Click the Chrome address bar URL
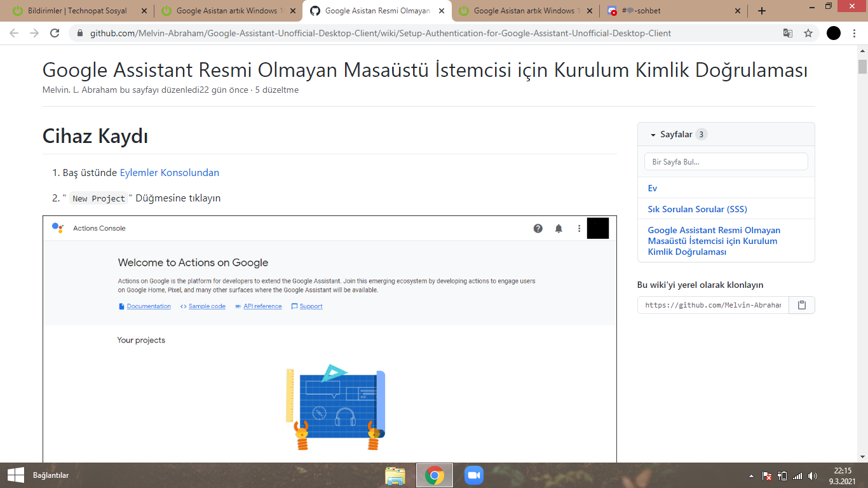Screen dimensions: 868x488 coord(381,33)
